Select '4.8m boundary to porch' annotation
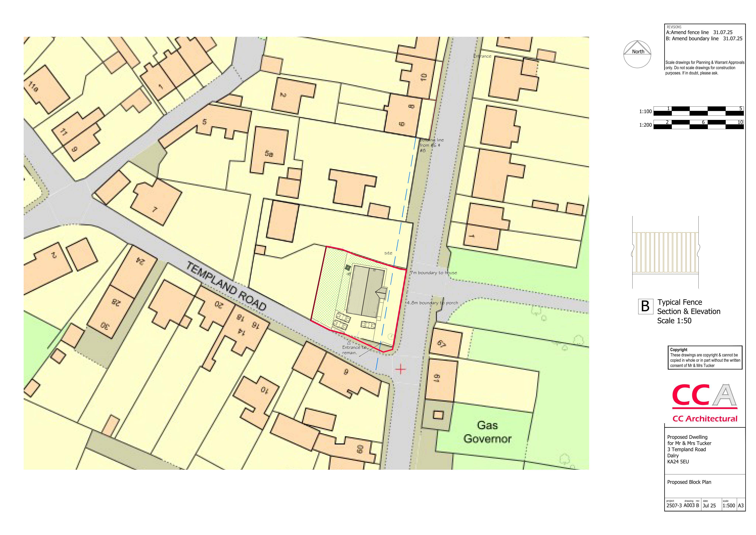Viewport: 756px width, 535px height. click(x=432, y=303)
